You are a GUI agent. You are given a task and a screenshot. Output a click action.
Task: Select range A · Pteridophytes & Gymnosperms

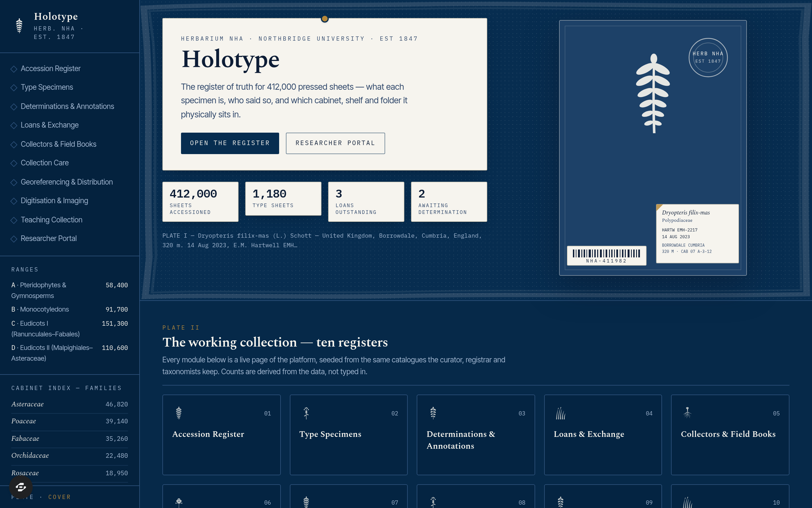click(x=69, y=291)
